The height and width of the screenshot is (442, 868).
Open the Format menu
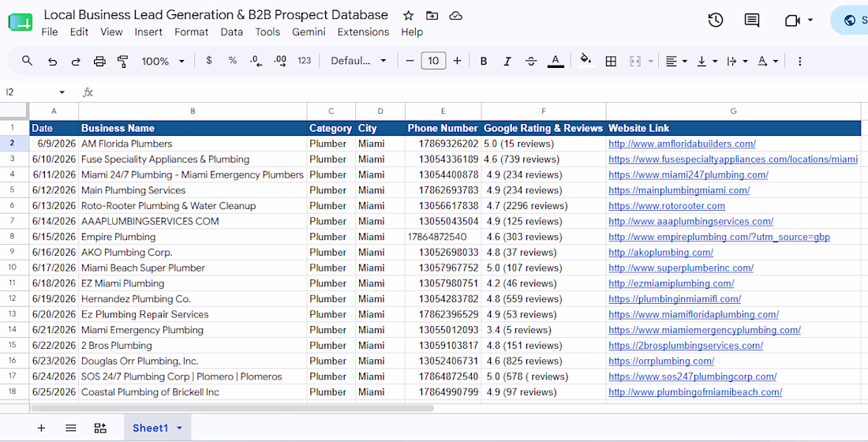192,32
